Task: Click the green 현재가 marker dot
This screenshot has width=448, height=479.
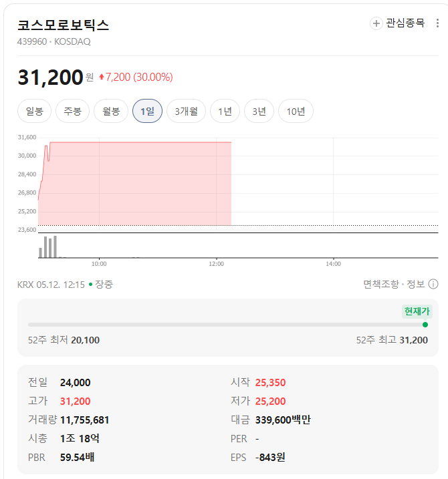Action: pos(425,325)
